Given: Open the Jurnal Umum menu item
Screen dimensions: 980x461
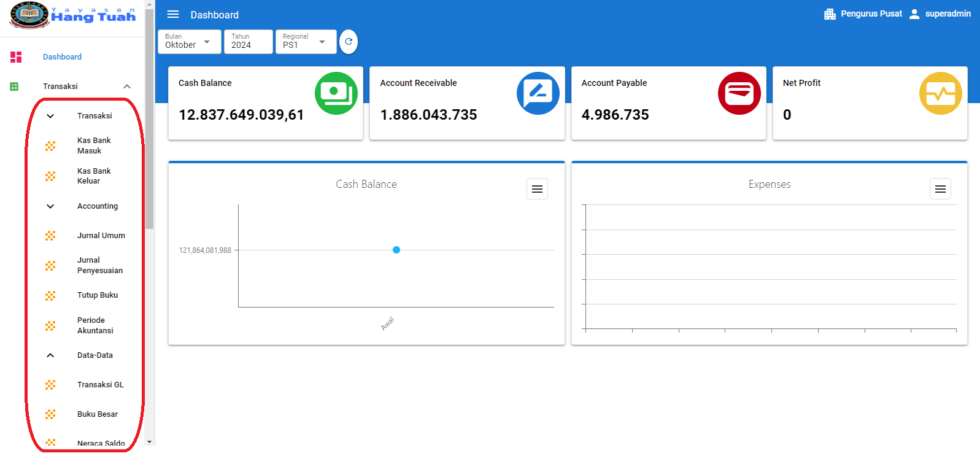Looking at the screenshot, I should point(101,236).
